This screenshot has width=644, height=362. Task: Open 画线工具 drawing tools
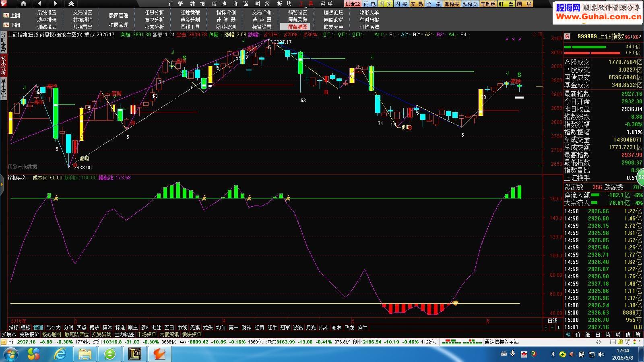point(190,27)
